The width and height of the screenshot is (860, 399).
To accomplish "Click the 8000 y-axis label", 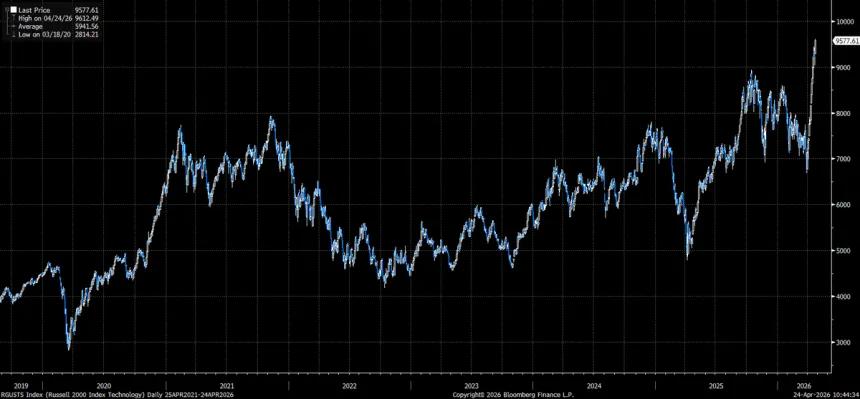I will coord(842,113).
